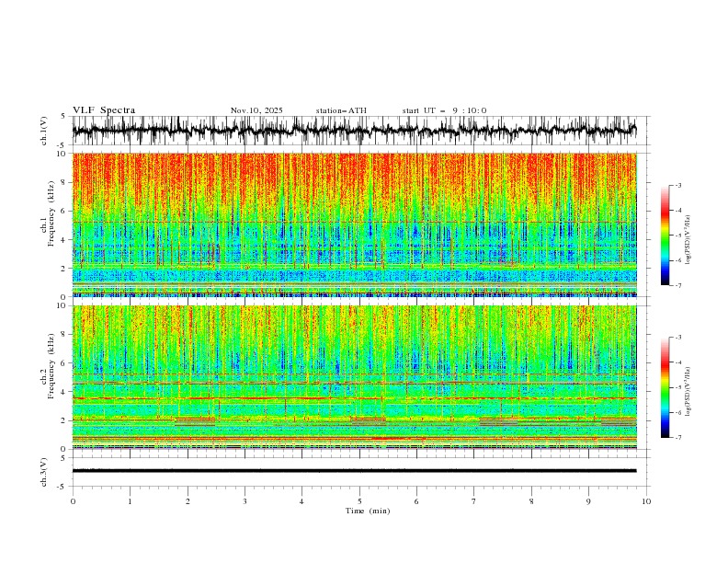The image size is (728, 563).
Task: Click the ch.2 spectrogram colorbar
Action: pos(665,387)
